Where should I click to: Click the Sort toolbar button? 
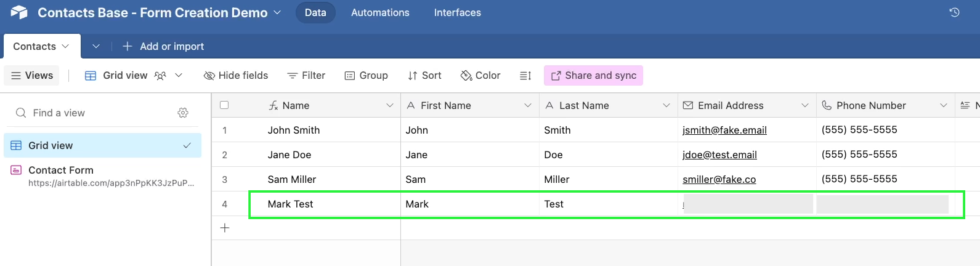[x=424, y=76]
